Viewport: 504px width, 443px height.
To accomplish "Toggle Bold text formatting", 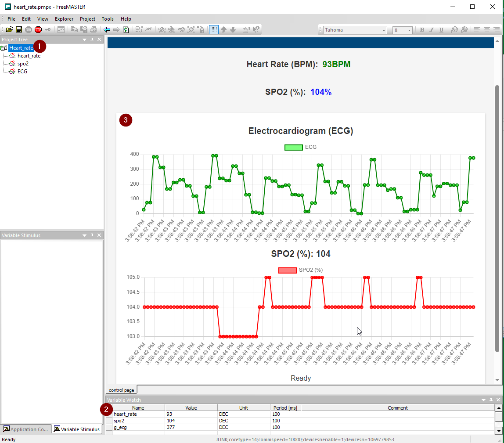I will coord(422,30).
